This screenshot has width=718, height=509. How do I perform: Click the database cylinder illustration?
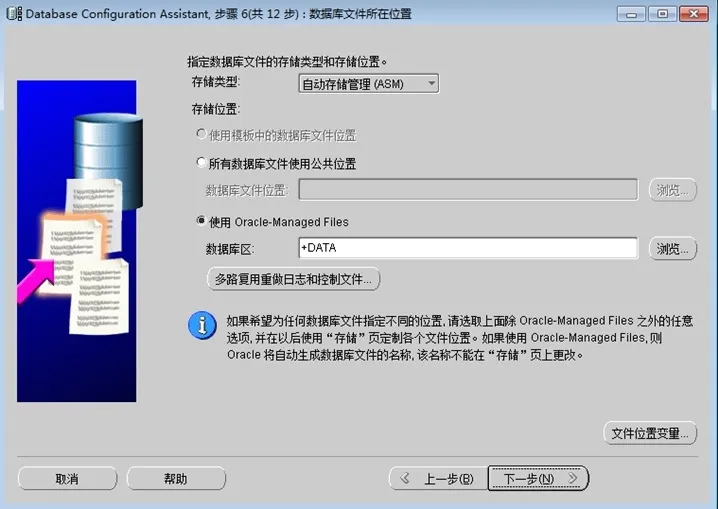(x=109, y=160)
